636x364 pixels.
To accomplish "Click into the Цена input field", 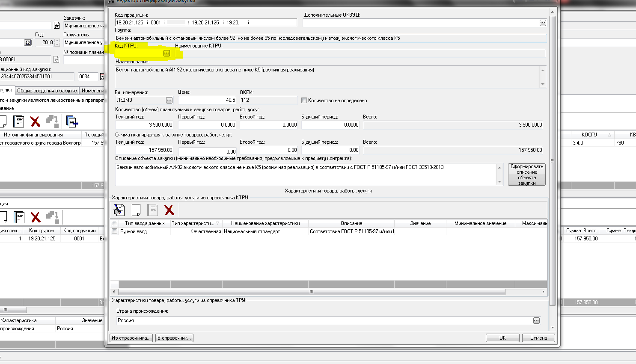I will (207, 100).
